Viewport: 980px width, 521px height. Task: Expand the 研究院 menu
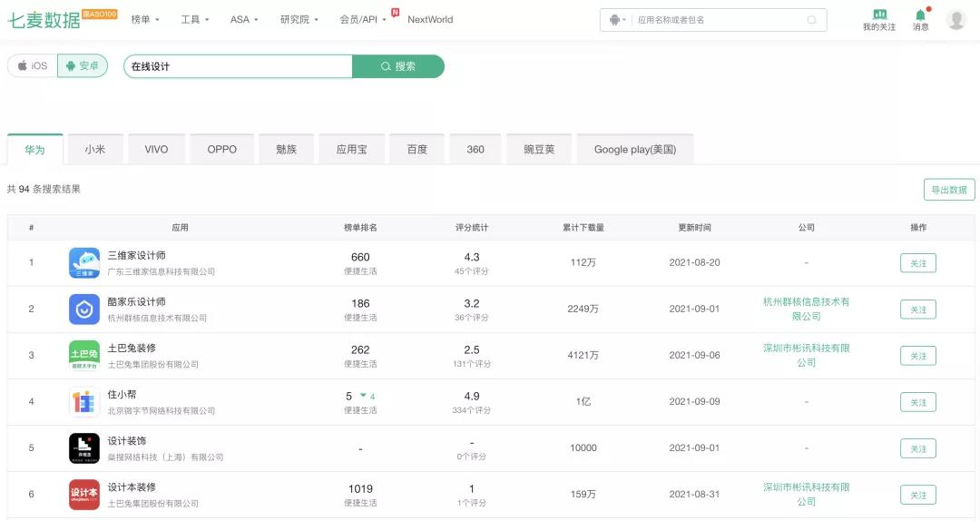299,19
